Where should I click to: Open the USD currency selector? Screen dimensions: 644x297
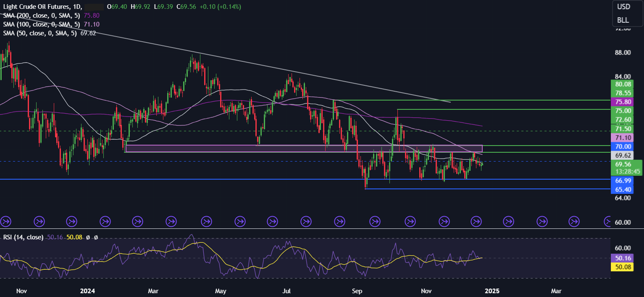click(x=623, y=7)
